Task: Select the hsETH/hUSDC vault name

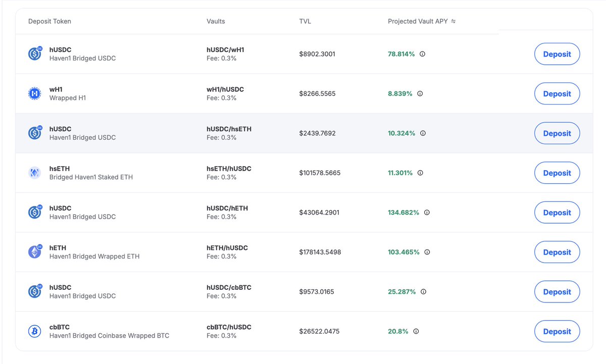Action: tap(229, 169)
